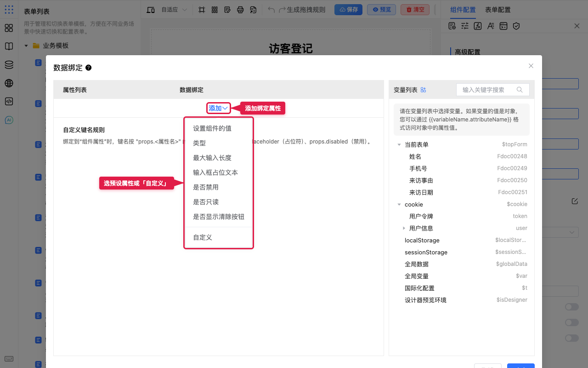Choose 设置组件的值 from menu
Screen dimensions: 588x368
click(218, 128)
